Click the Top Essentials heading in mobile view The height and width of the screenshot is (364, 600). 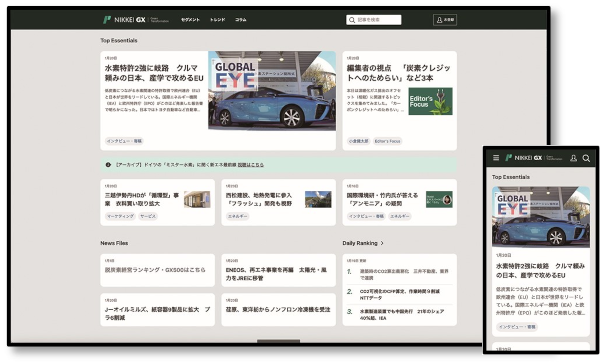(x=511, y=177)
